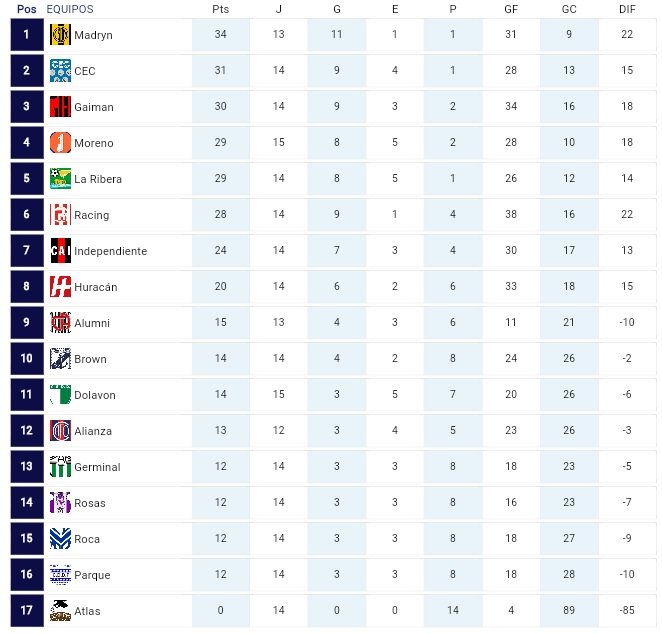Click the Huracán red H logo
Image resolution: width=662 pixels, height=634 pixels.
pos(60,287)
